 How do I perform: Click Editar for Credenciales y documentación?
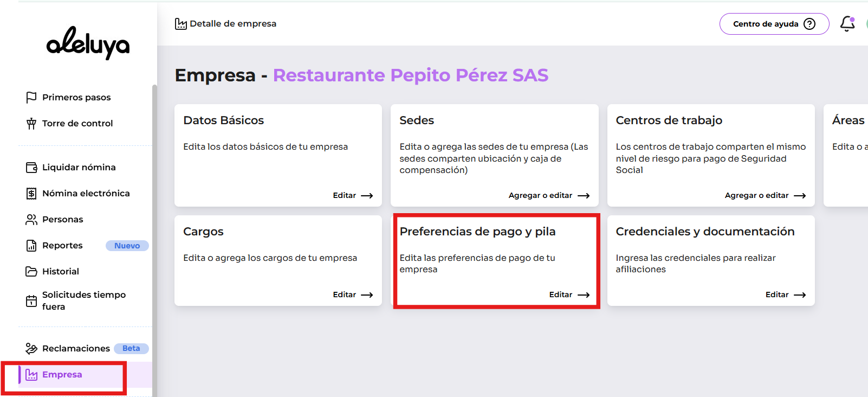pyautogui.click(x=785, y=295)
